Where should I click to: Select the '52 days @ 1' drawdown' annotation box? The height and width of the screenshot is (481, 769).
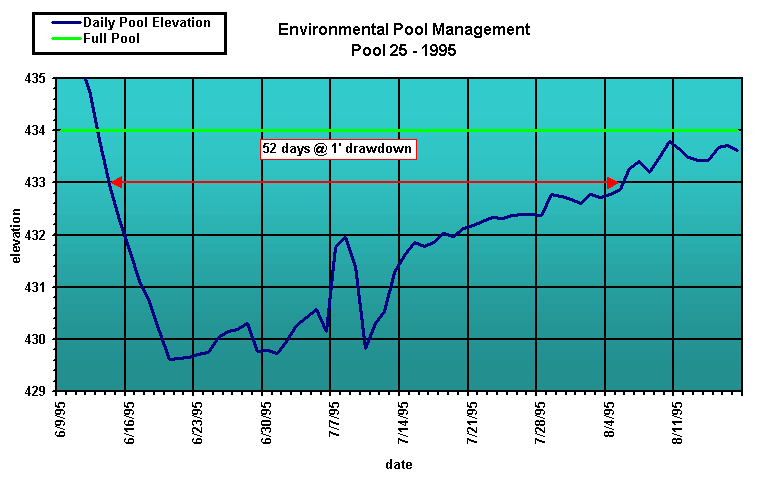click(x=338, y=149)
